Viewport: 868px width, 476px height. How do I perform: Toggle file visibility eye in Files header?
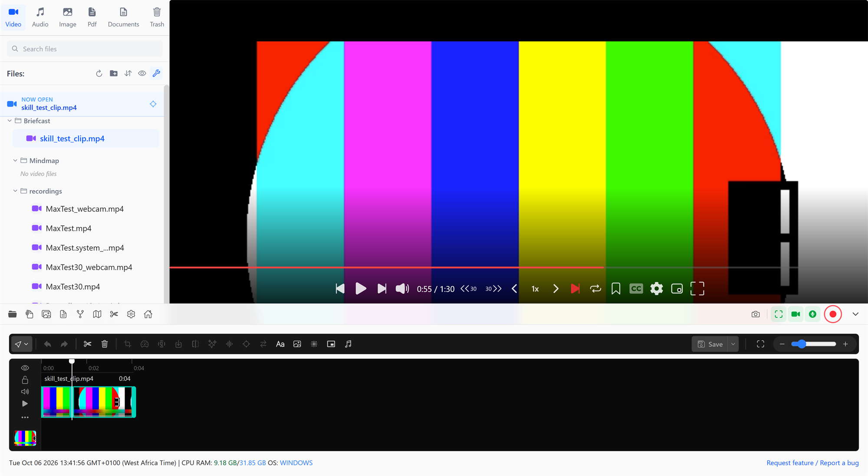(142, 73)
